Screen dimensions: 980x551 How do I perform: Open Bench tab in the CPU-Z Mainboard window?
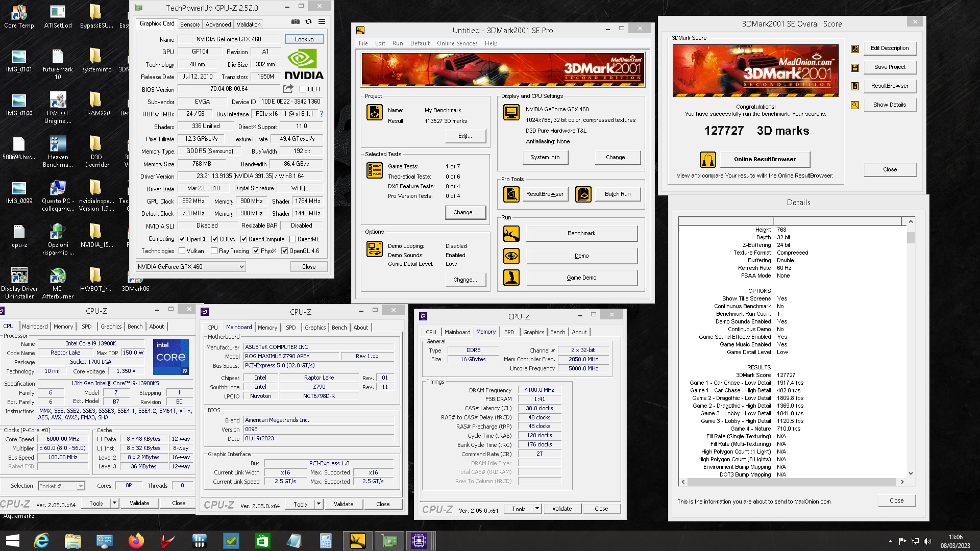click(339, 328)
